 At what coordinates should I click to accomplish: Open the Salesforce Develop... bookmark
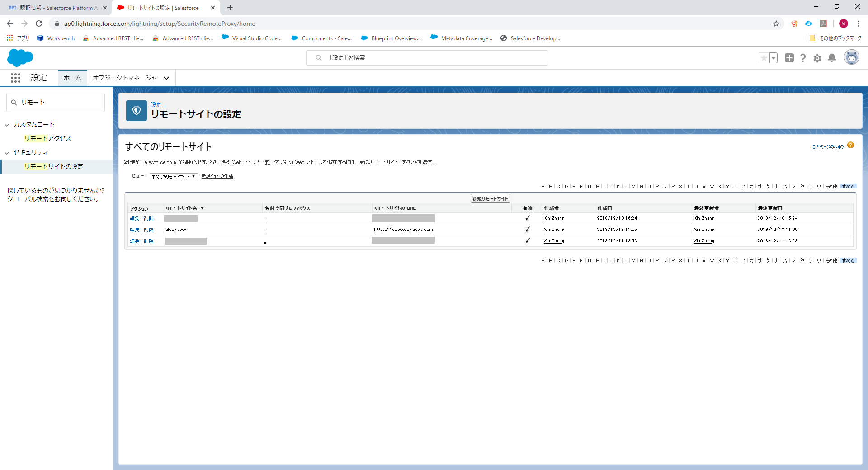coord(530,38)
